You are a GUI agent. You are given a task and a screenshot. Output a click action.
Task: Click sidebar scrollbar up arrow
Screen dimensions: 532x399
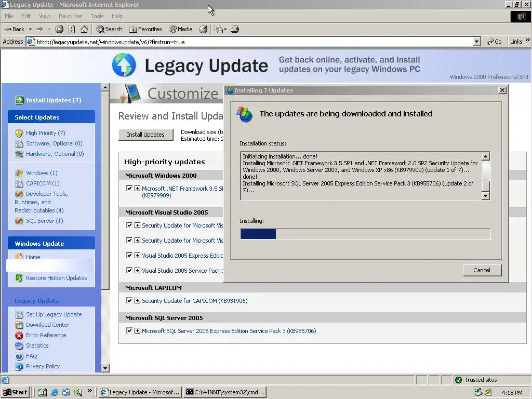(x=105, y=87)
